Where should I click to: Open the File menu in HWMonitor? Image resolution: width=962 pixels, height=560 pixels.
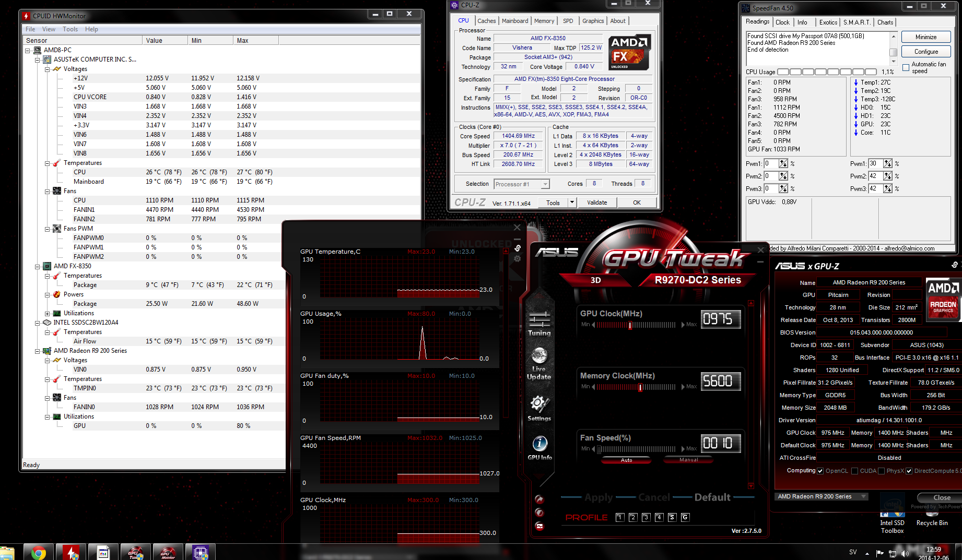click(31, 29)
